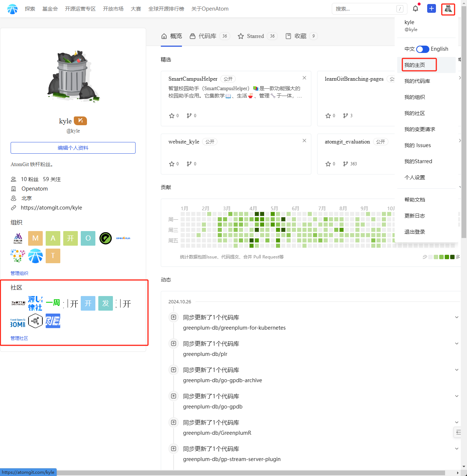Open the teal O organization icon
Screen dimensions: 467x476
88,238
